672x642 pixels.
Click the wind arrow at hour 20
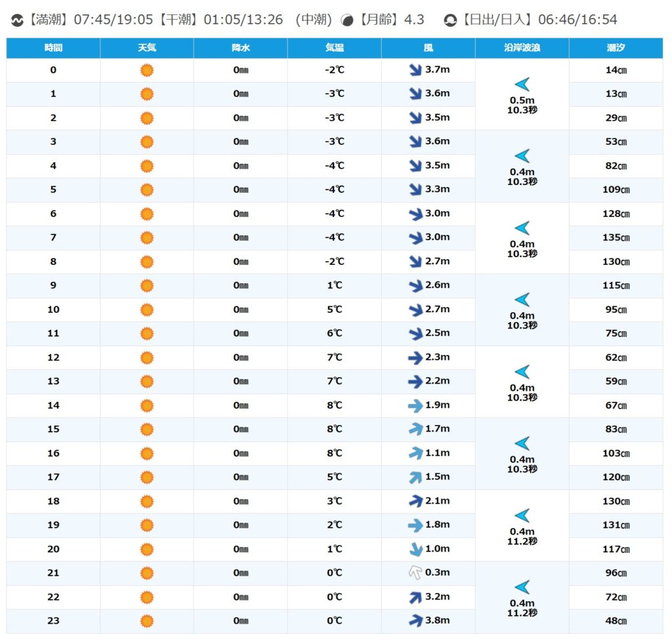pyautogui.click(x=415, y=549)
